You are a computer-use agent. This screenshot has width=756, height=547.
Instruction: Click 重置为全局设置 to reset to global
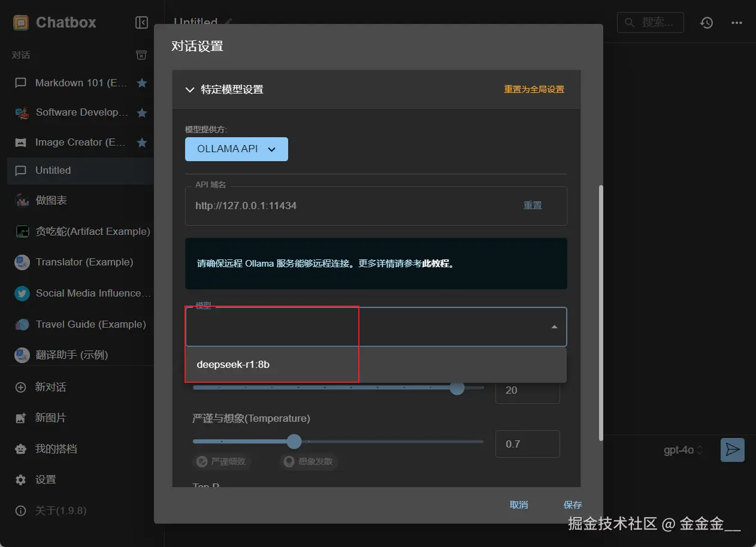pos(534,89)
